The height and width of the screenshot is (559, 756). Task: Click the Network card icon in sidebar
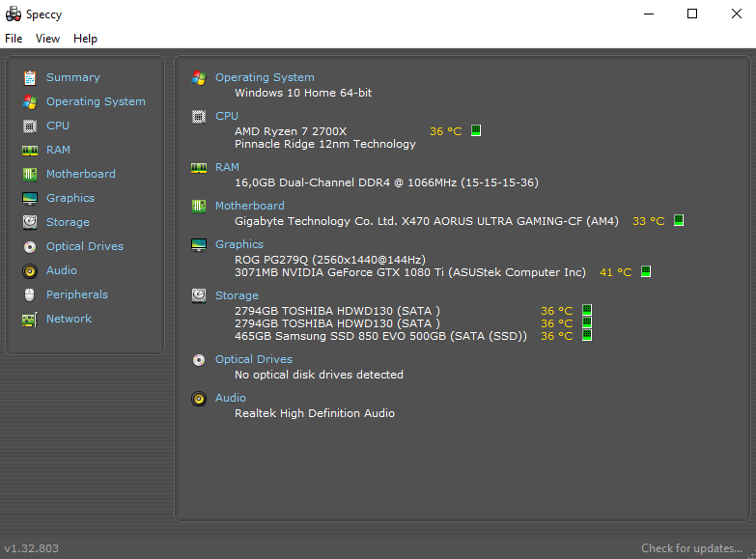30,320
